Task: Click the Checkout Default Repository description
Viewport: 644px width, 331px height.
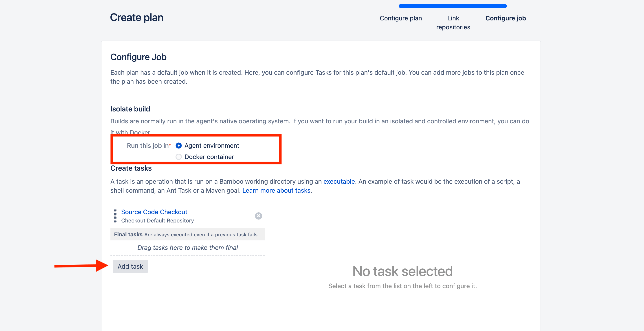Action: pyautogui.click(x=157, y=221)
